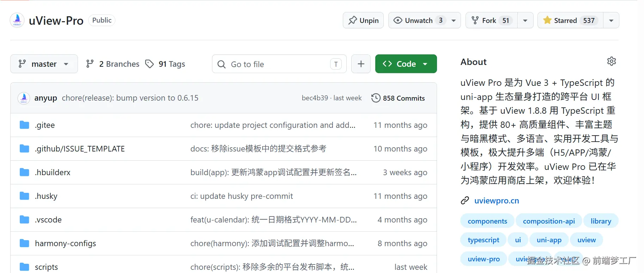Screen dimensions: 644x273
Task: Open the .husky folder
Action: point(46,196)
